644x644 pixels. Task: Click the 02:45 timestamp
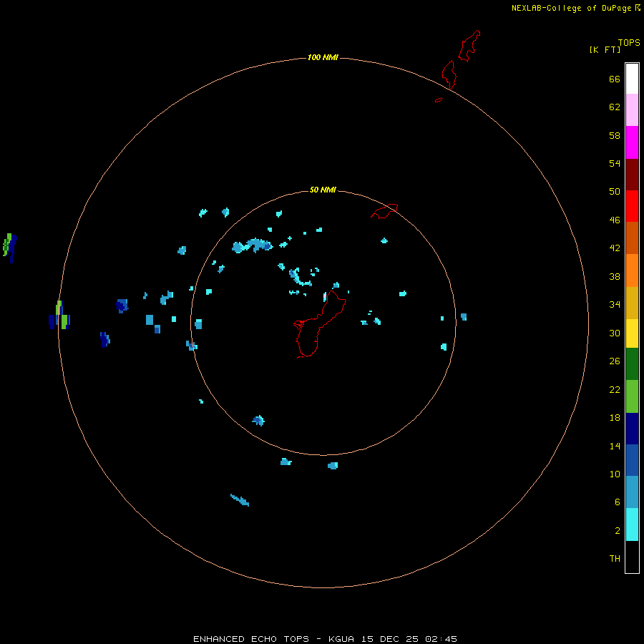441,639
